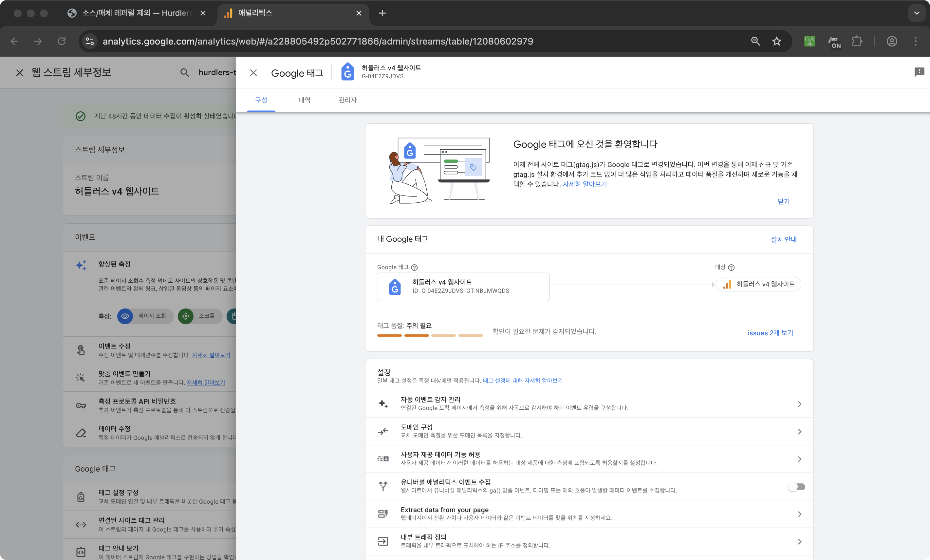Expand 도메인 구성 row chevron
The height and width of the screenshot is (560, 930).
[x=799, y=432]
